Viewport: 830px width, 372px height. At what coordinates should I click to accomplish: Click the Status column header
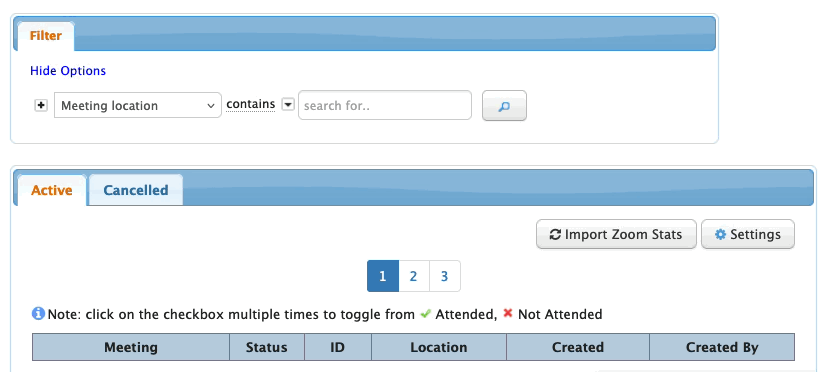tap(267, 347)
